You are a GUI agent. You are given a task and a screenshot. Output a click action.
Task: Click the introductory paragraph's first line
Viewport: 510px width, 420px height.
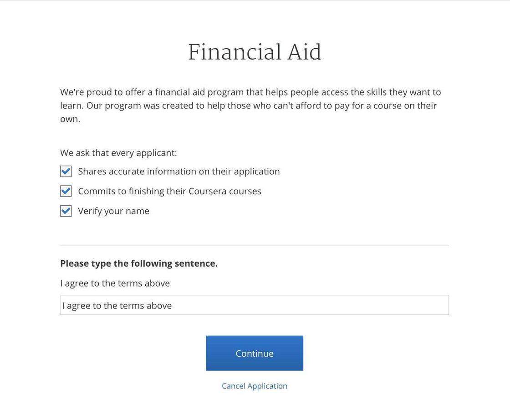click(x=250, y=92)
